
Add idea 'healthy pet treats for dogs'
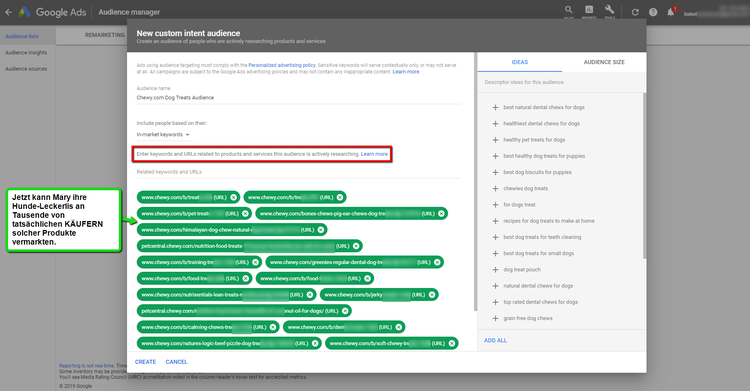(x=496, y=140)
